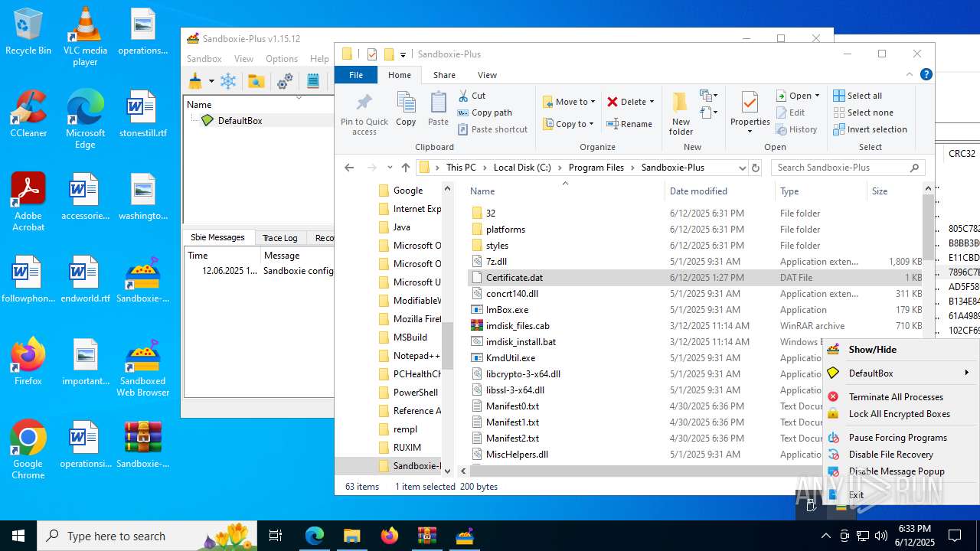This screenshot has width=980, height=551.
Task: Click the Cleanup broom icon in Sandboxie-Plus toolbar
Action: 195,81
